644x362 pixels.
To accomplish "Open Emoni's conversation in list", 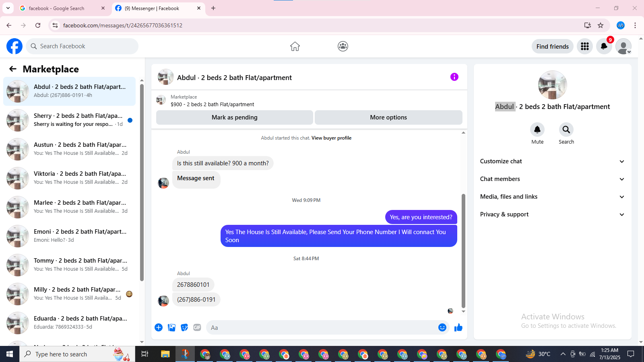I will tap(69, 236).
